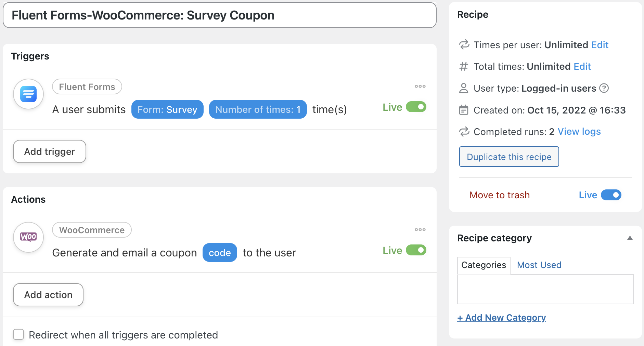The height and width of the screenshot is (346, 644).
Task: Open the Number of times: 1 token
Action: tap(258, 109)
